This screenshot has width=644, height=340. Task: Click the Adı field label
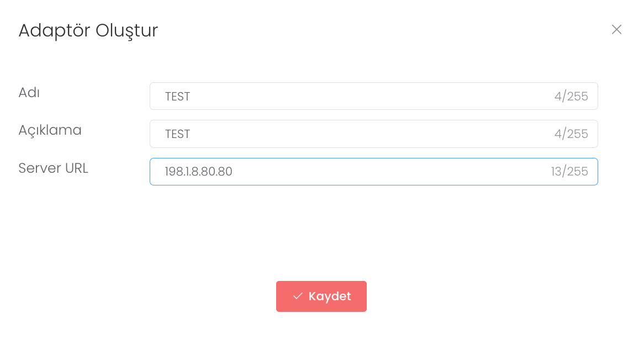tap(29, 93)
